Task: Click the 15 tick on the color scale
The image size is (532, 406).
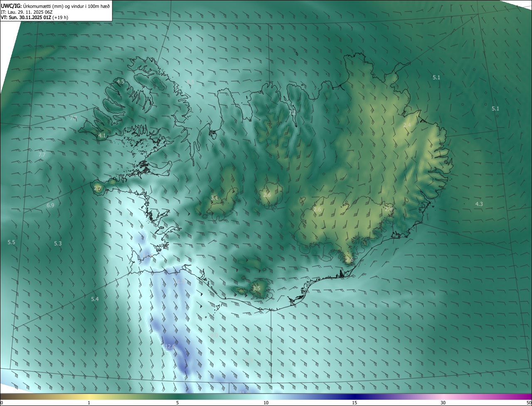Action: 355,403
